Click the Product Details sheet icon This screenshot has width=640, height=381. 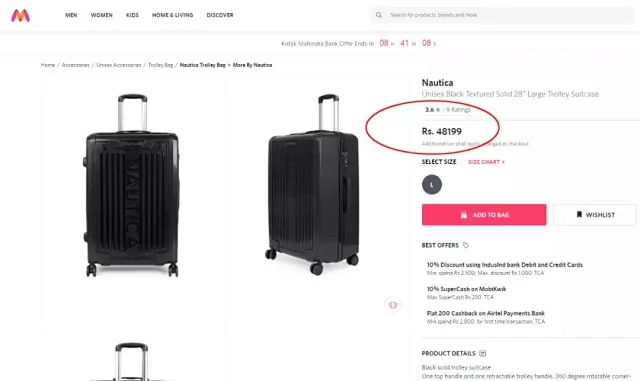click(x=482, y=353)
